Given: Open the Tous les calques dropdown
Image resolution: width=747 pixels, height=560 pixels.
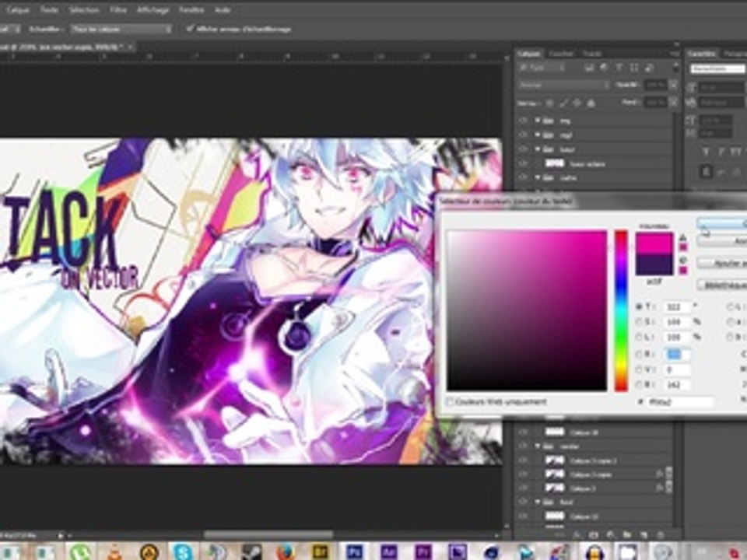Looking at the screenshot, I should click(121, 29).
